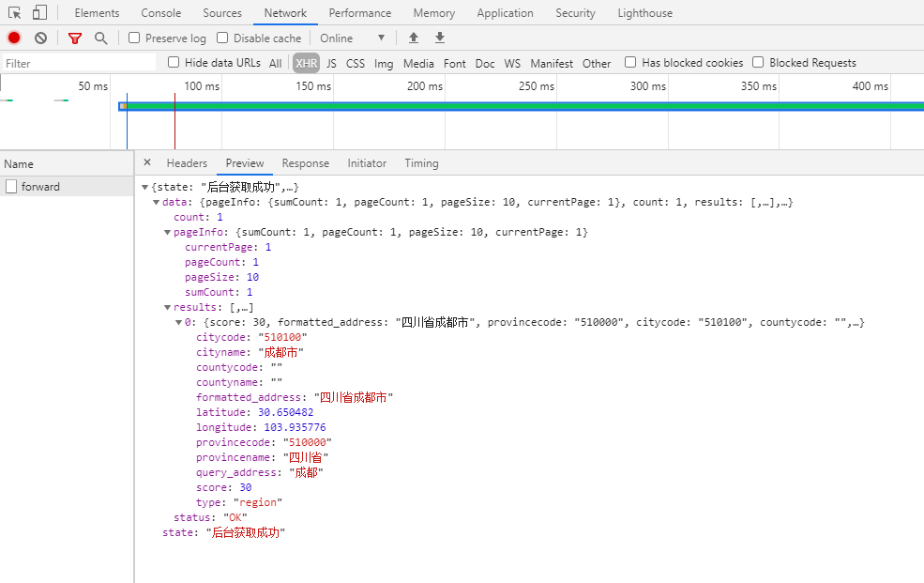Open the network search magnifier icon
Screen dimensions: 924x583
(100, 38)
